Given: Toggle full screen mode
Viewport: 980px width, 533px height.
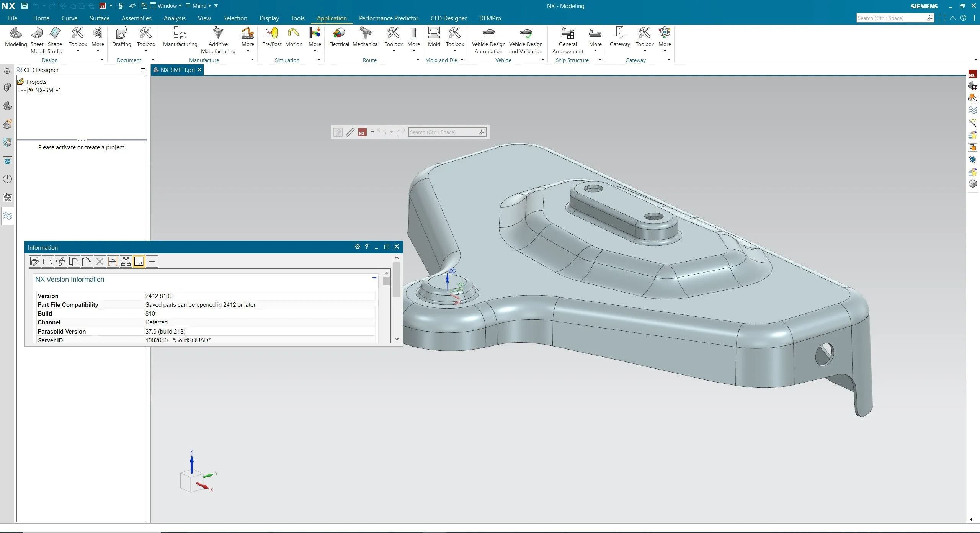Looking at the screenshot, I should pos(942,18).
